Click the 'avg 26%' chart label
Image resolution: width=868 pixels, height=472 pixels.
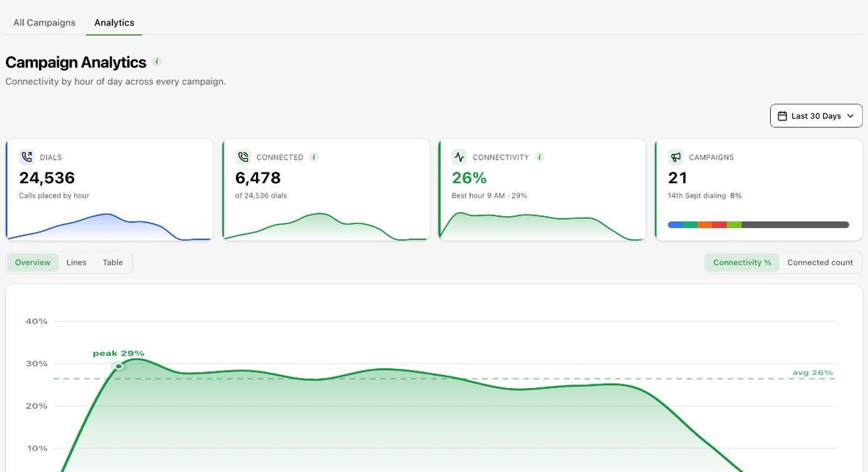tap(813, 373)
